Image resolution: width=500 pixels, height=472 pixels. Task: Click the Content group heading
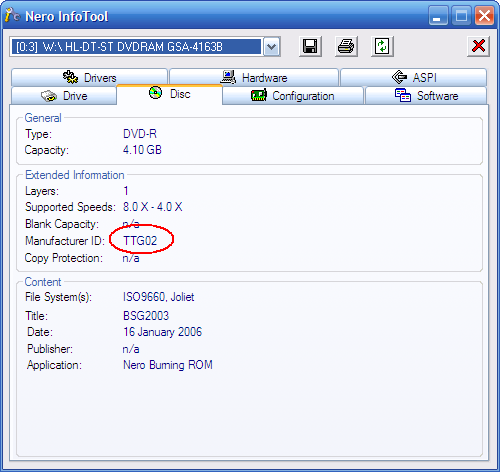coord(43,282)
